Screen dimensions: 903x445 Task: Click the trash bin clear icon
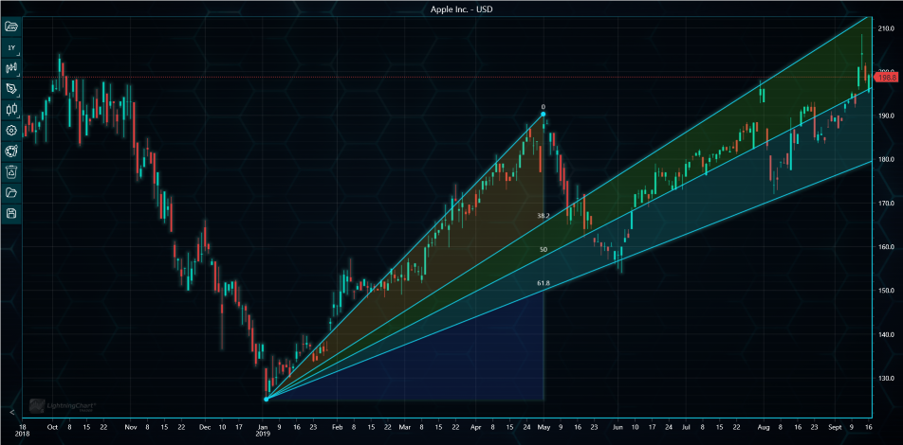click(x=12, y=172)
